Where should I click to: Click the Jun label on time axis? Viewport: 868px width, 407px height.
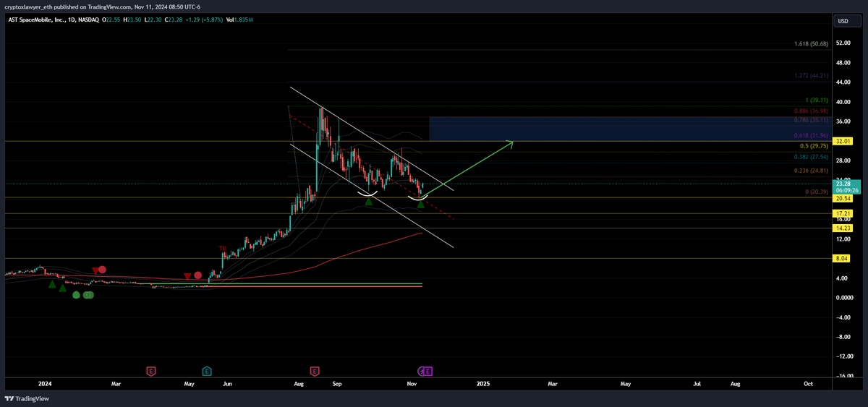(x=227, y=385)
